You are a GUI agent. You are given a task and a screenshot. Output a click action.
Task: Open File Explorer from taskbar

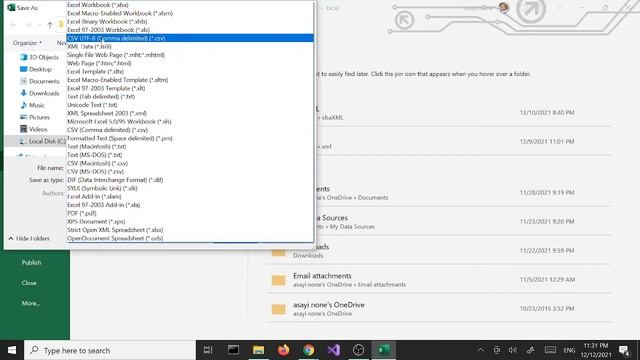pos(258,350)
